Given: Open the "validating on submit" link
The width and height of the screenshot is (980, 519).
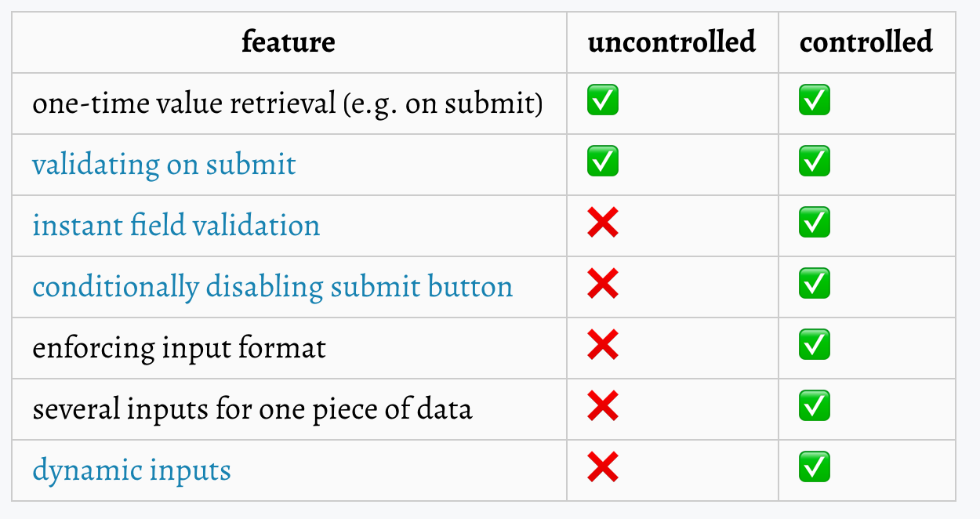Looking at the screenshot, I should point(164,165).
